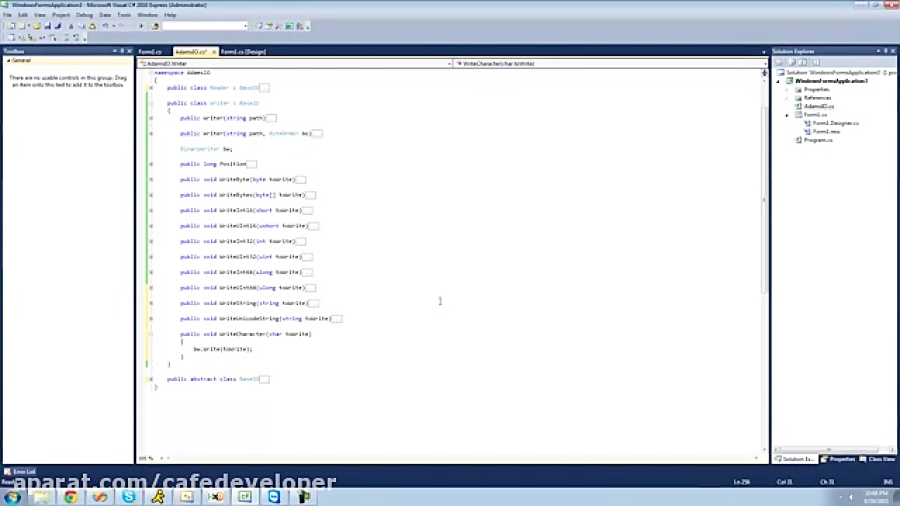Click the bw.Write(toWrite) code line
The height and width of the screenshot is (506, 900).
pos(223,349)
